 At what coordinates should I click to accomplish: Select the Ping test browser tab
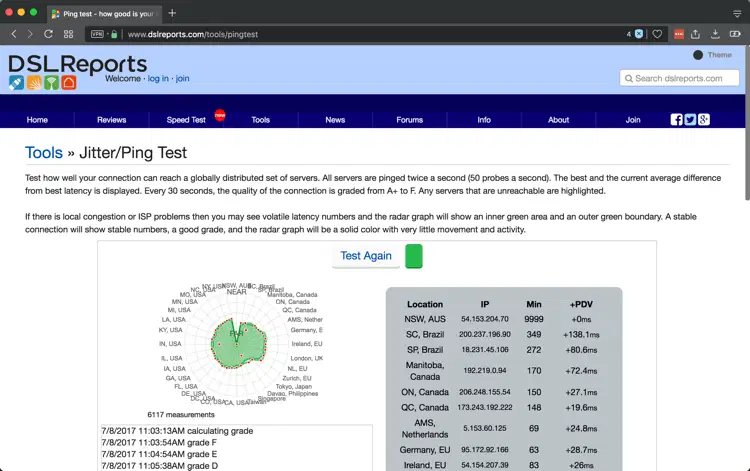pyautogui.click(x=105, y=14)
